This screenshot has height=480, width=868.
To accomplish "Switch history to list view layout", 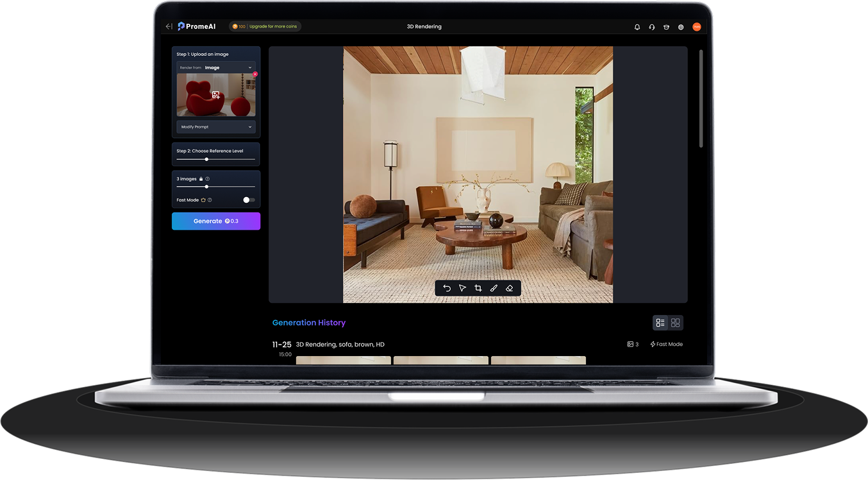I will tap(660, 322).
